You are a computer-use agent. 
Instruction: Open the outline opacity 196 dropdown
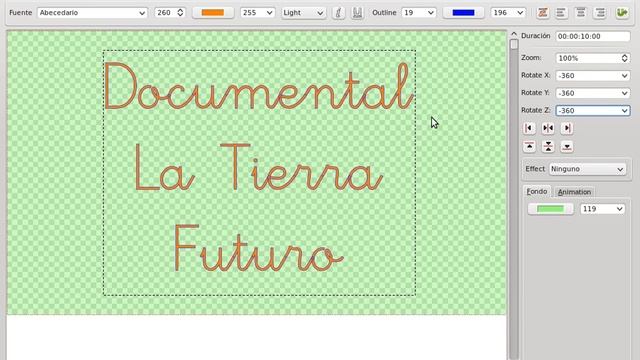(x=508, y=13)
